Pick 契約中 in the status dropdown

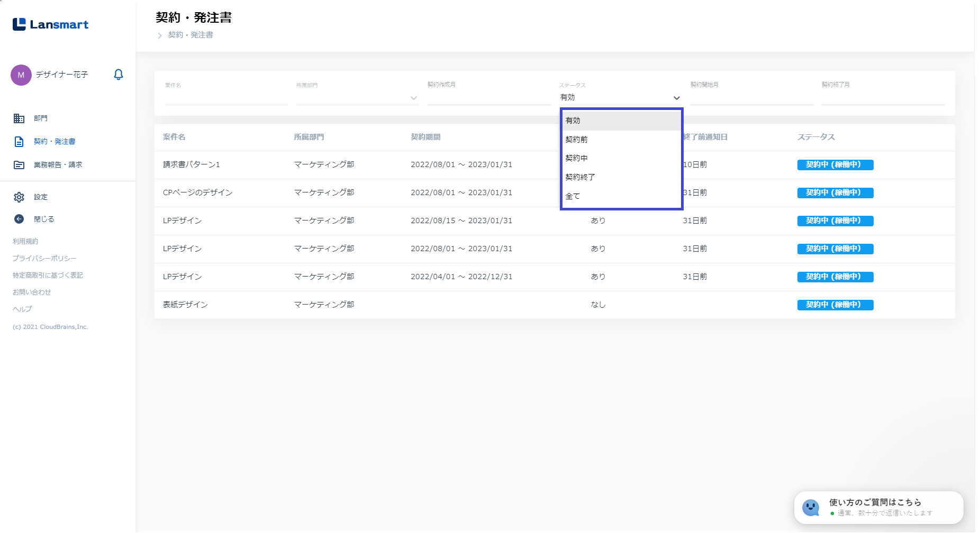pos(621,158)
